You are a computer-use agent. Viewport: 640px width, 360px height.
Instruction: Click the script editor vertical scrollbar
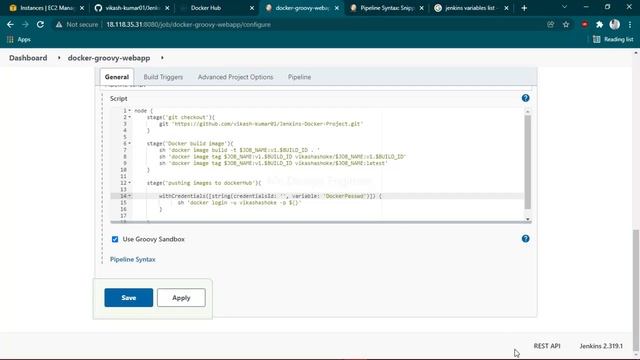click(x=527, y=162)
